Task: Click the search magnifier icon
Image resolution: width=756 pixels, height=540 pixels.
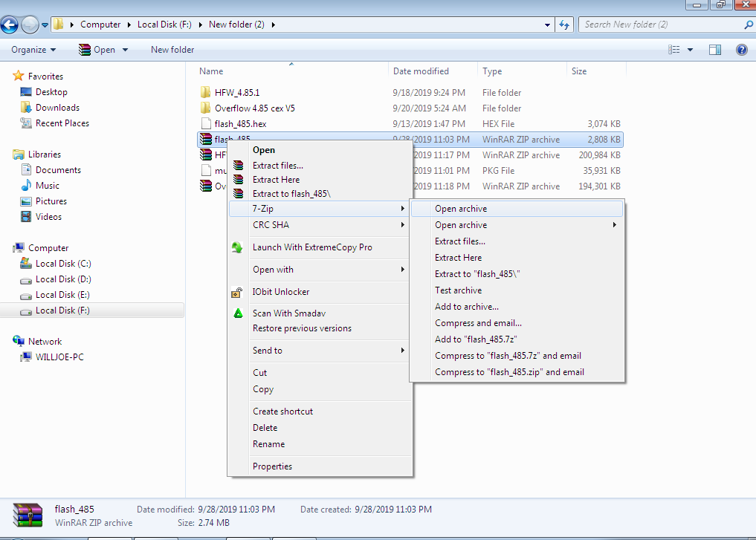Action: pos(749,25)
